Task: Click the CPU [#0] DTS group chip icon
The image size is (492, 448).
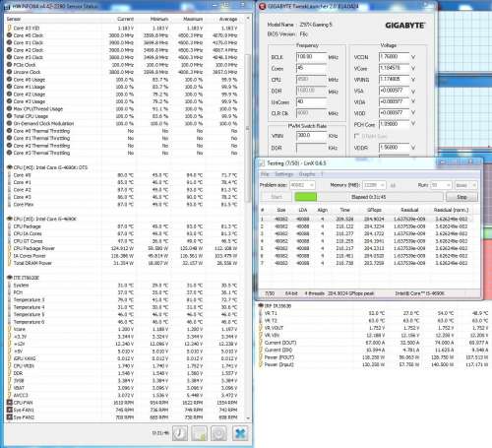Action: [10, 167]
